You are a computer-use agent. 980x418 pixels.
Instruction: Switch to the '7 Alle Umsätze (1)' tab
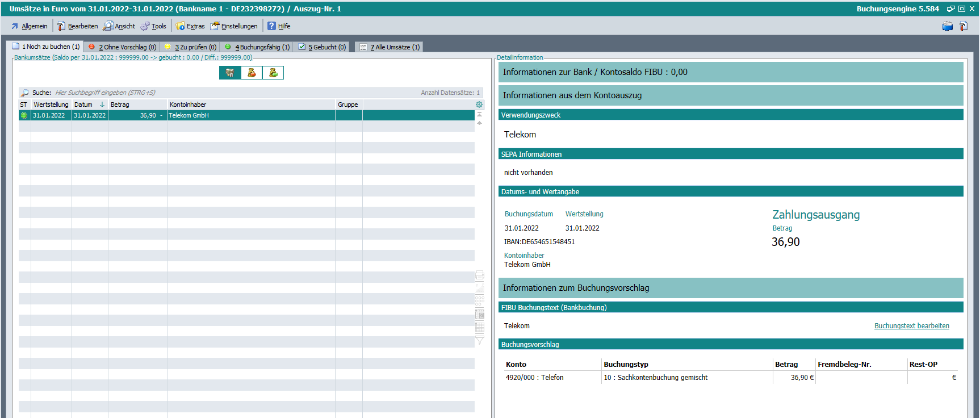[390, 47]
